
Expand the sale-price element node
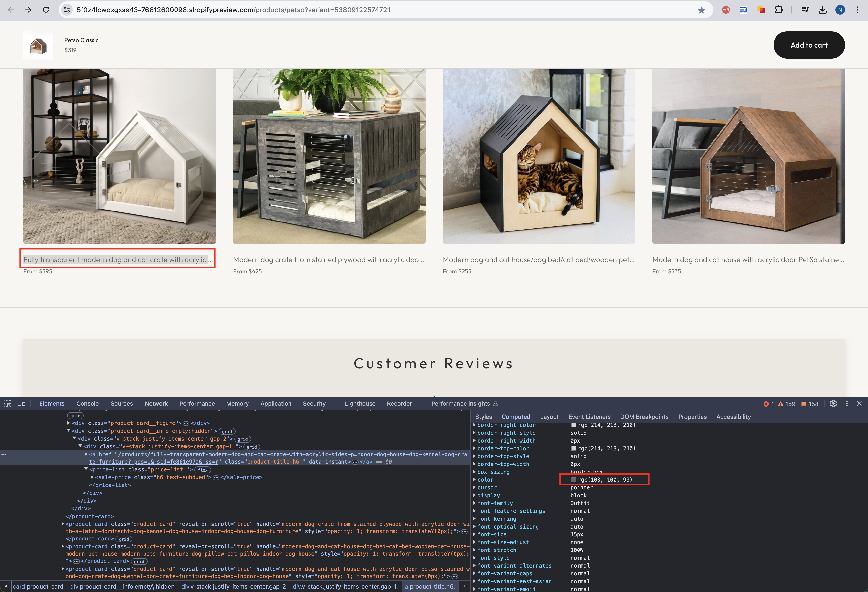pos(92,477)
